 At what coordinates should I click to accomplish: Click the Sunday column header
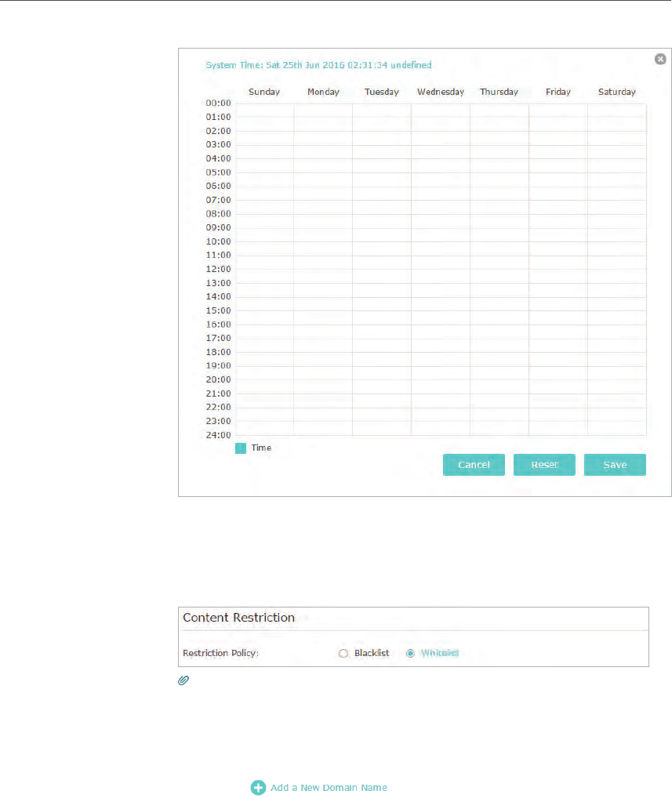pos(264,92)
